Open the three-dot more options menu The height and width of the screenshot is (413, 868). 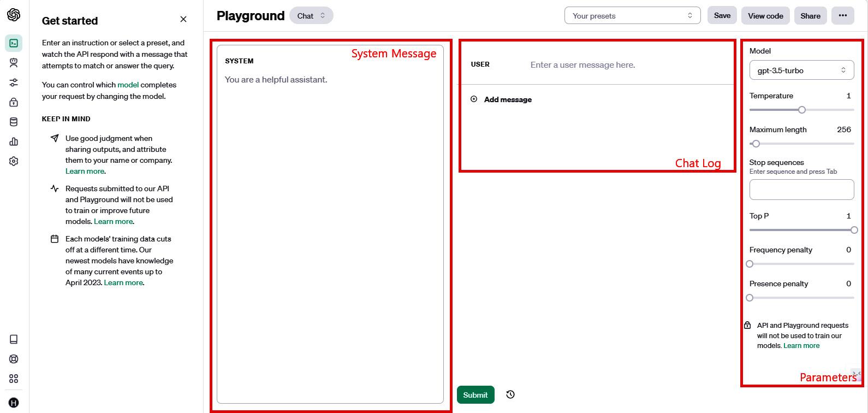click(x=843, y=15)
